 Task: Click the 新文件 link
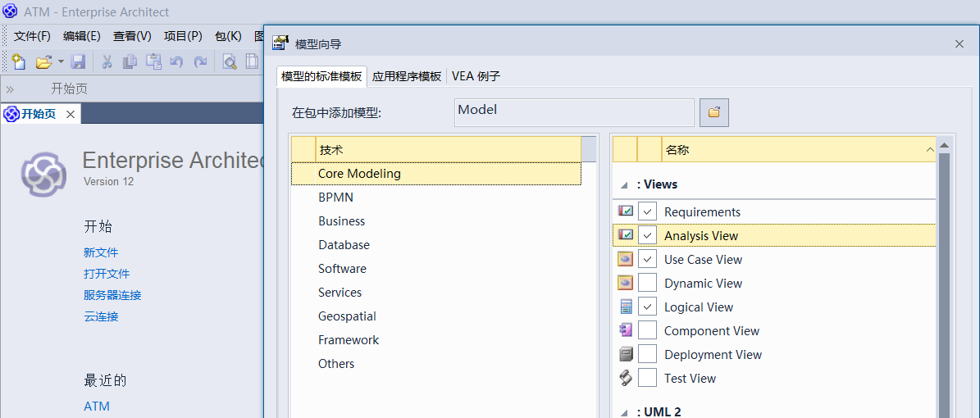click(x=101, y=252)
